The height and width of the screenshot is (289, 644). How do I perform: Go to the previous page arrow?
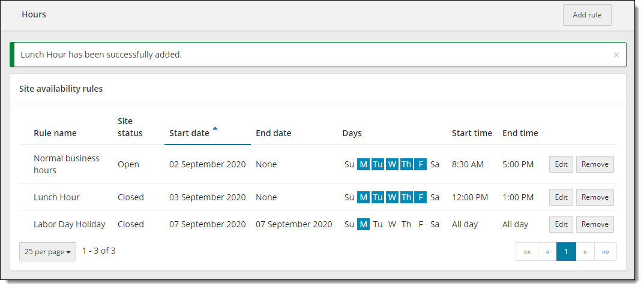point(547,252)
